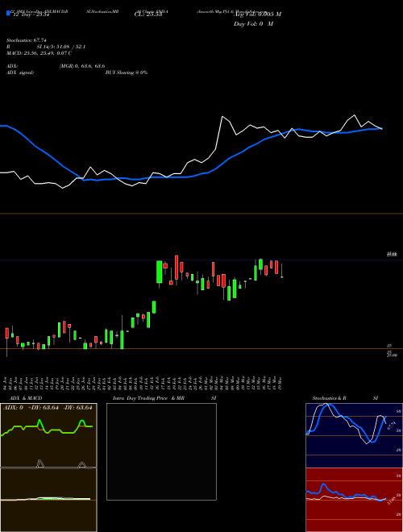Click the blue horizontal price level line label at right

[x=392, y=254]
